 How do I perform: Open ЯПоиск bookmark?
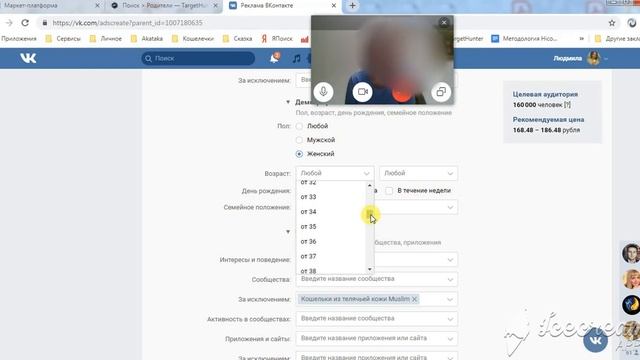click(x=277, y=39)
